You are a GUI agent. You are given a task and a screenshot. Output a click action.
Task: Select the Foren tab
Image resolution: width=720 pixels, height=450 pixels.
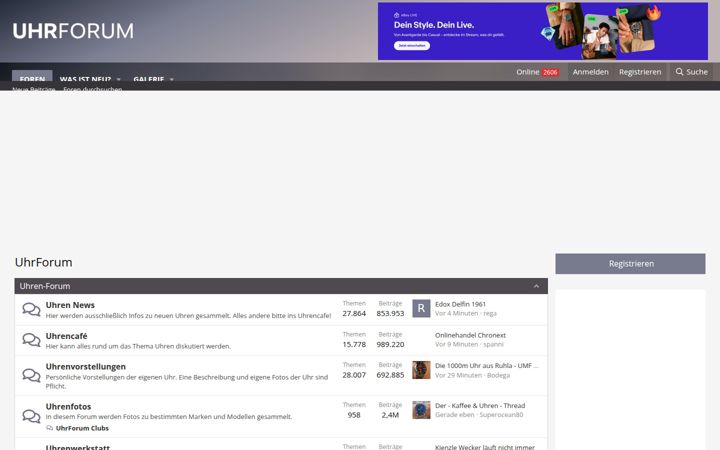click(32, 76)
